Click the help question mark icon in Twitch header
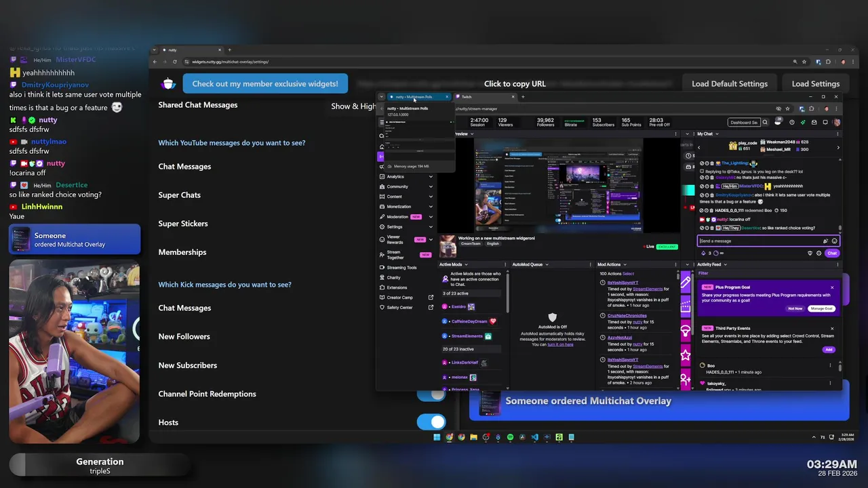Viewport: 868px width, 488px height. (x=792, y=123)
